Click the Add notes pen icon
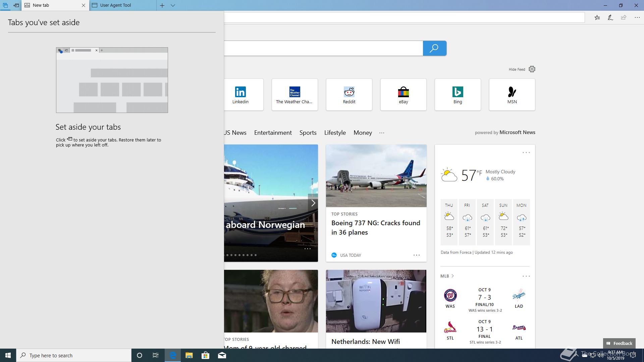 [x=610, y=17]
